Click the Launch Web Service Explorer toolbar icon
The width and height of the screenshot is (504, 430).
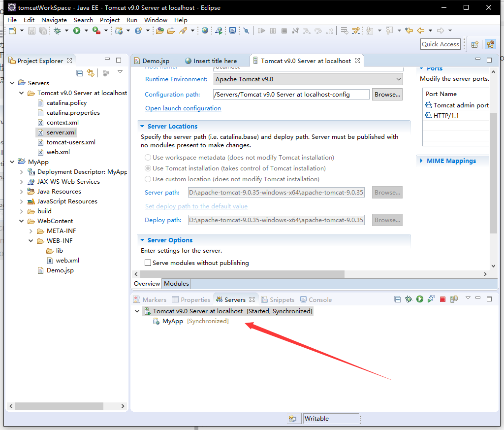(219, 31)
